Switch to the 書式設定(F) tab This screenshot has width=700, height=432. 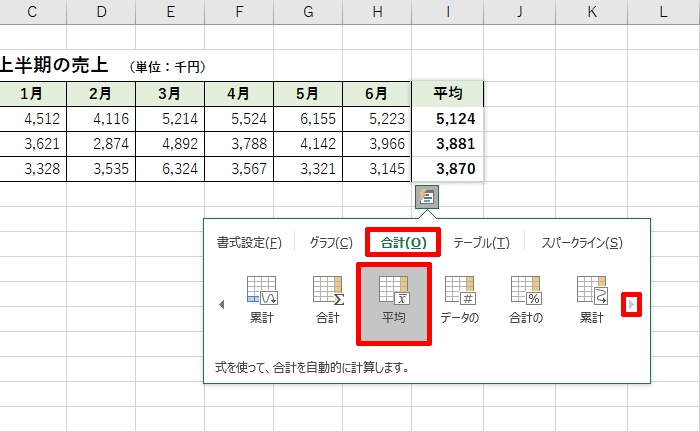click(x=249, y=243)
